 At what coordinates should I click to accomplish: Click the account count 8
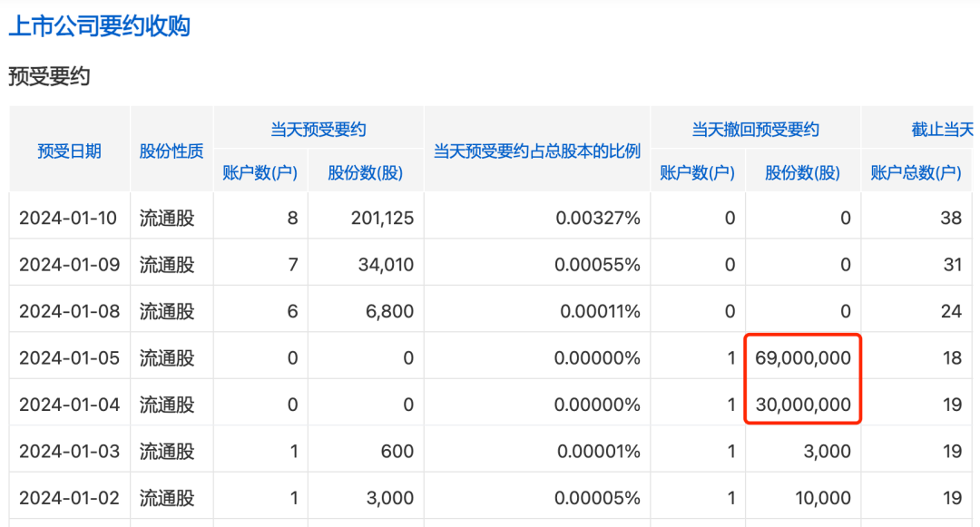[x=292, y=218]
